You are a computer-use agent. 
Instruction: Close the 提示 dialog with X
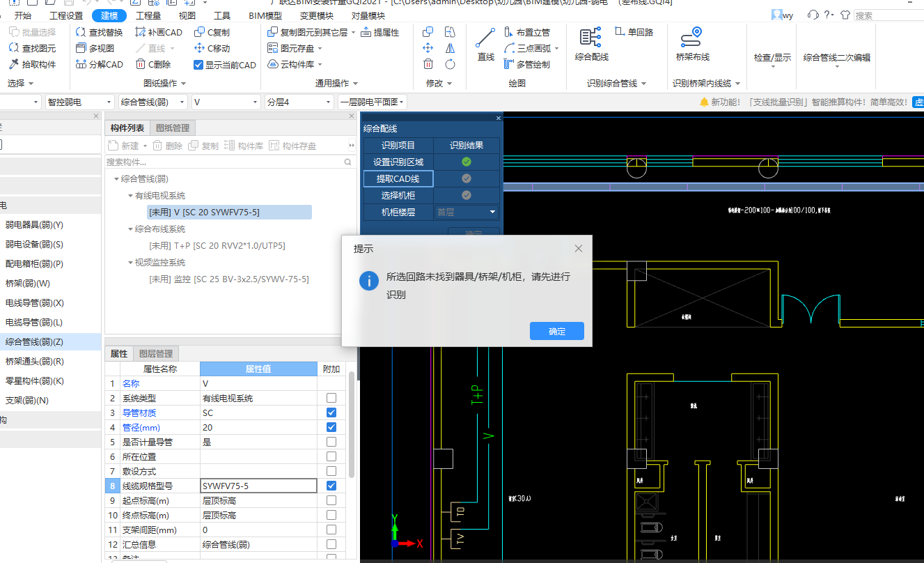point(579,248)
